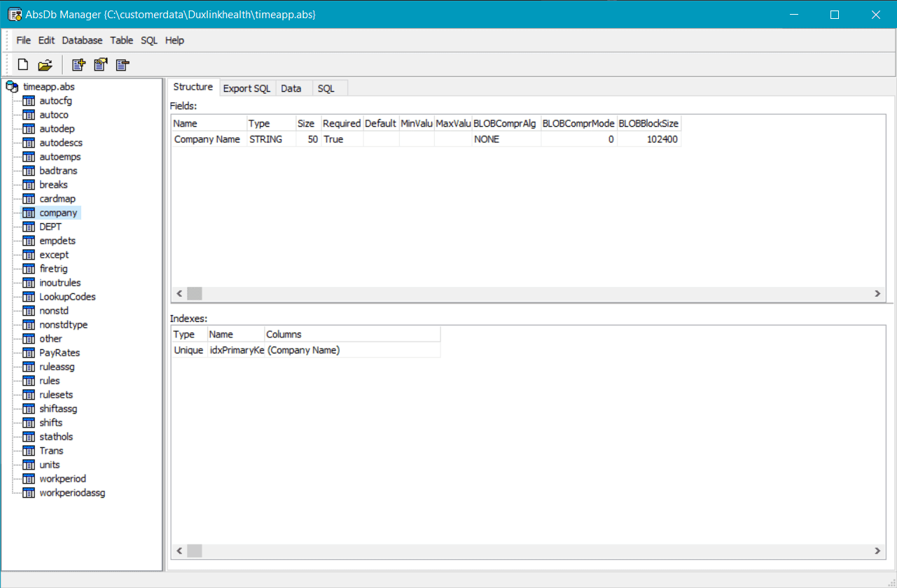Click the Indexes list right scroll arrow
Viewport: 897px width, 588px height.
pyautogui.click(x=877, y=551)
